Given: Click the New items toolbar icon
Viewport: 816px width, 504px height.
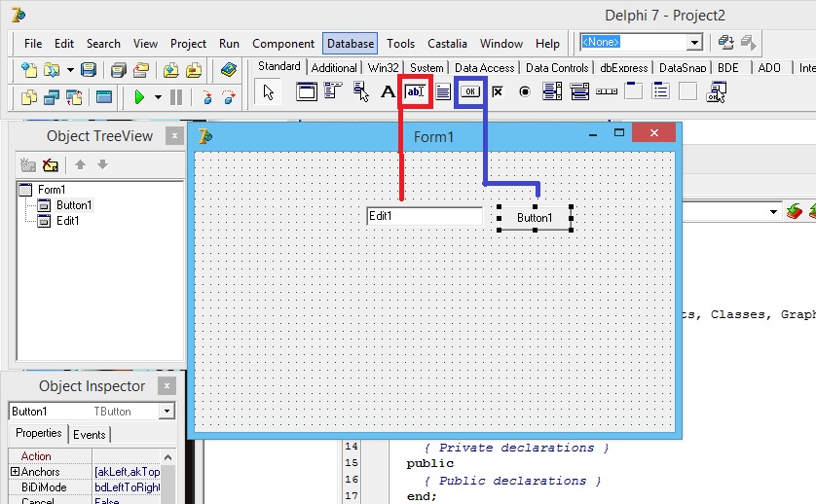Looking at the screenshot, I should 28,70.
